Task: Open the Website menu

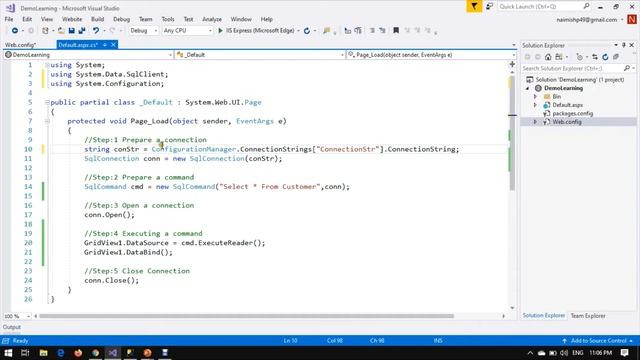Action: [72, 19]
